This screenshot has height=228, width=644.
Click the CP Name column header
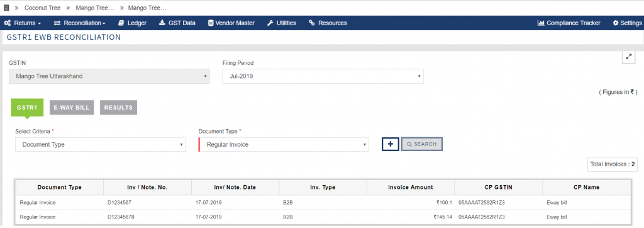click(x=587, y=187)
